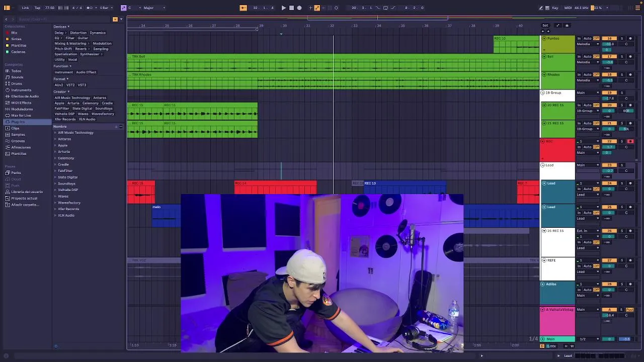Viewport: 644px width, 362px height.
Task: Arm the Rhodes track for recording
Action: point(630,74)
